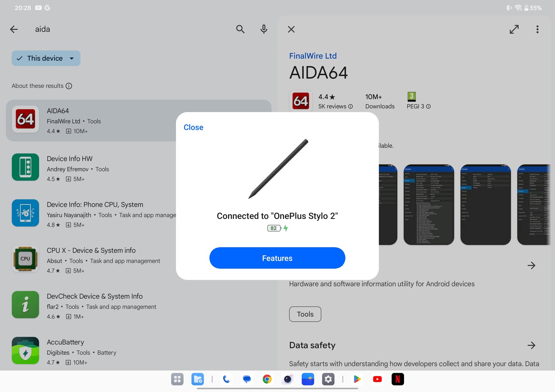Launch YouTube from taskbar
The width and height of the screenshot is (555, 392).
point(377,379)
